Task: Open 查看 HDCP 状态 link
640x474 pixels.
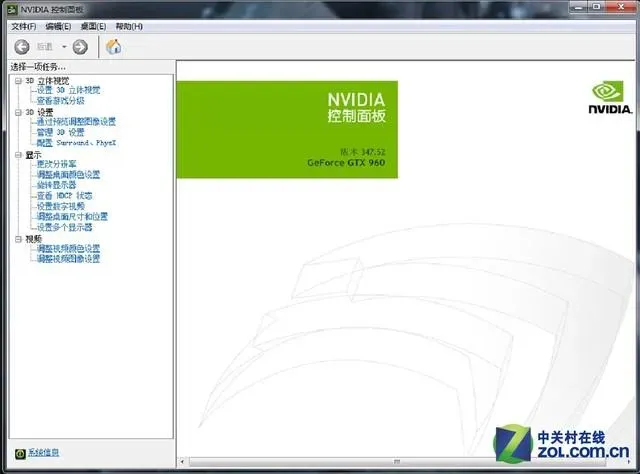Action: coord(64,196)
